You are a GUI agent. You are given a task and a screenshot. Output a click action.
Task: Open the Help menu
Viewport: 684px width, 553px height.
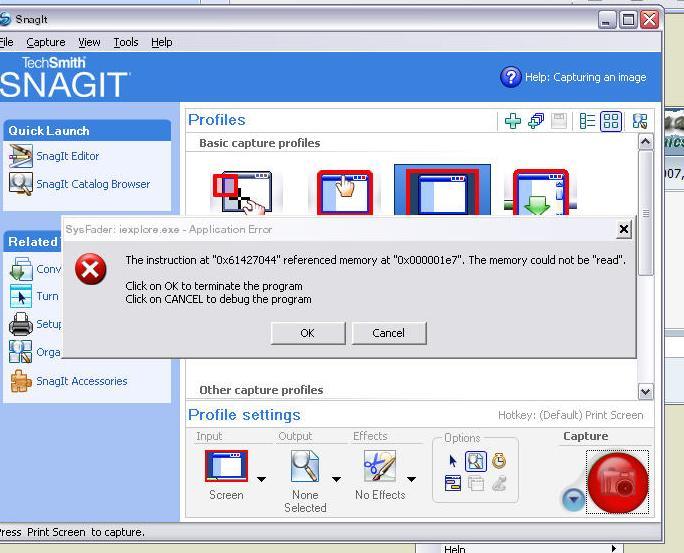[x=162, y=42]
